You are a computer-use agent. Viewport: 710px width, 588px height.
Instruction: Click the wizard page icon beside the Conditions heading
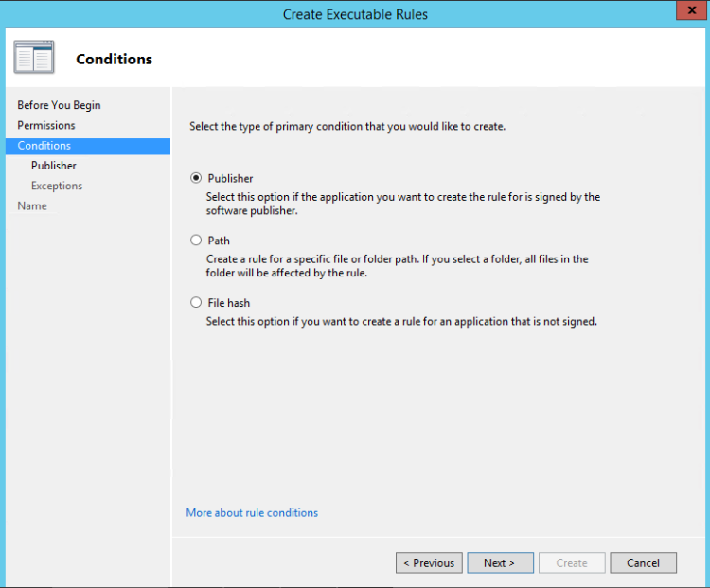coord(34,58)
